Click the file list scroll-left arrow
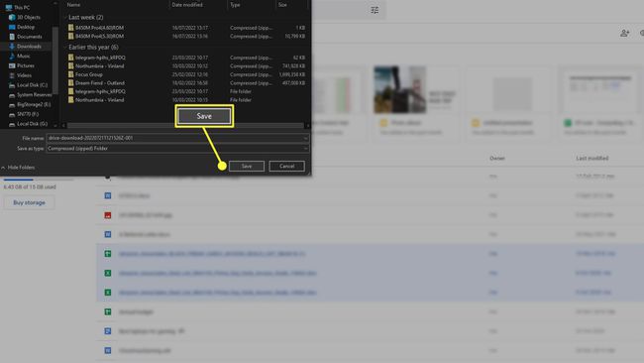Viewport: 644px width, 363px height. coord(63,125)
